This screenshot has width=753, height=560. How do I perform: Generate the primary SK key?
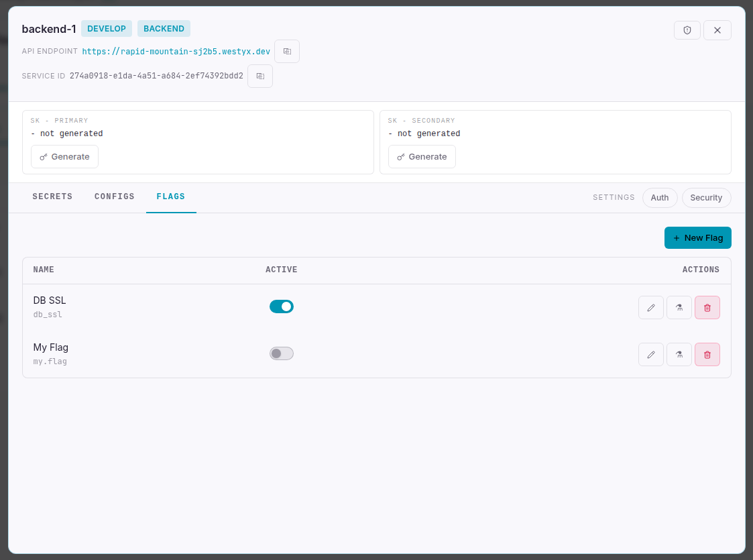tap(65, 156)
